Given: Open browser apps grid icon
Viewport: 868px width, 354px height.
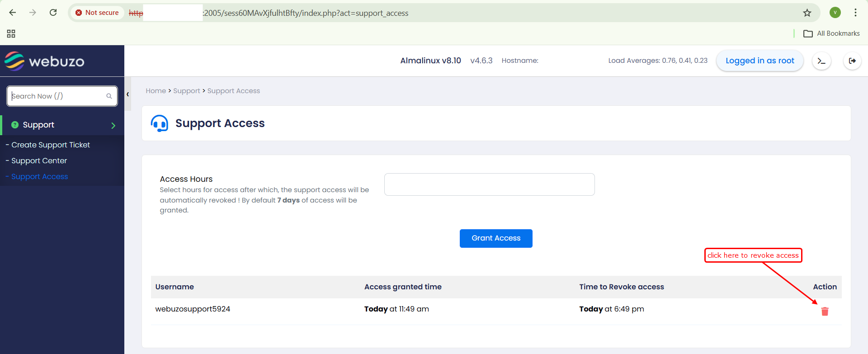Looking at the screenshot, I should pos(11,33).
